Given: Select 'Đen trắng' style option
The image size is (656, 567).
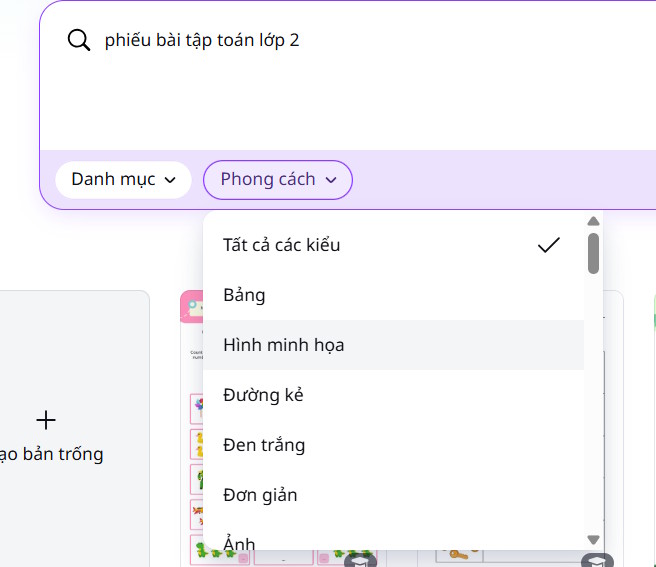Looking at the screenshot, I should click(x=393, y=445).
